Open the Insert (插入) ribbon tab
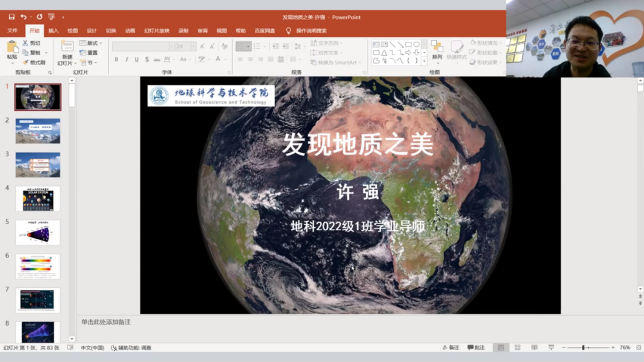Screen dimensions: 644x362 (53, 30)
